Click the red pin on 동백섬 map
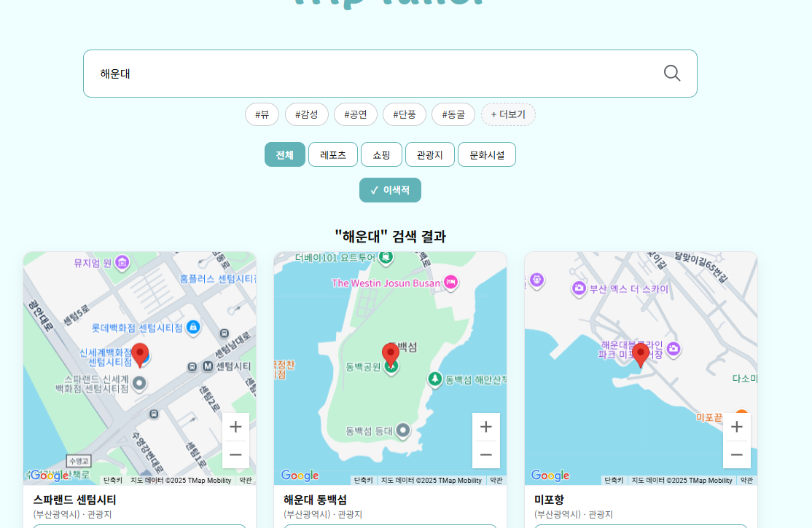Screen dimensions: 812x528 point(390,352)
